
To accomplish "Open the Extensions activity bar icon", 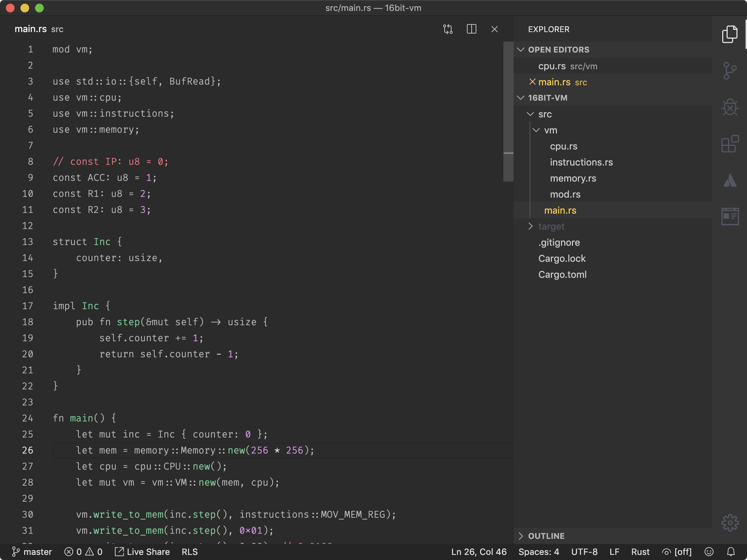I will (x=729, y=144).
